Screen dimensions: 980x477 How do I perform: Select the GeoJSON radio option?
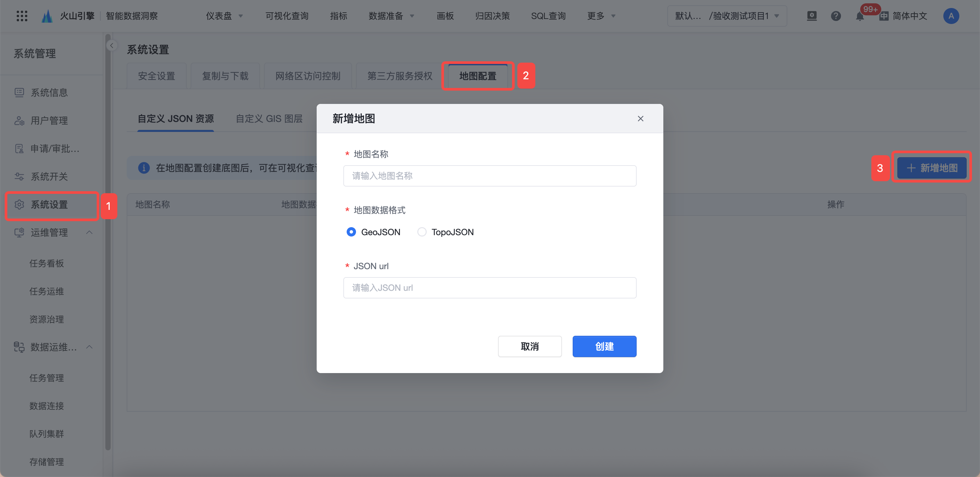(351, 232)
